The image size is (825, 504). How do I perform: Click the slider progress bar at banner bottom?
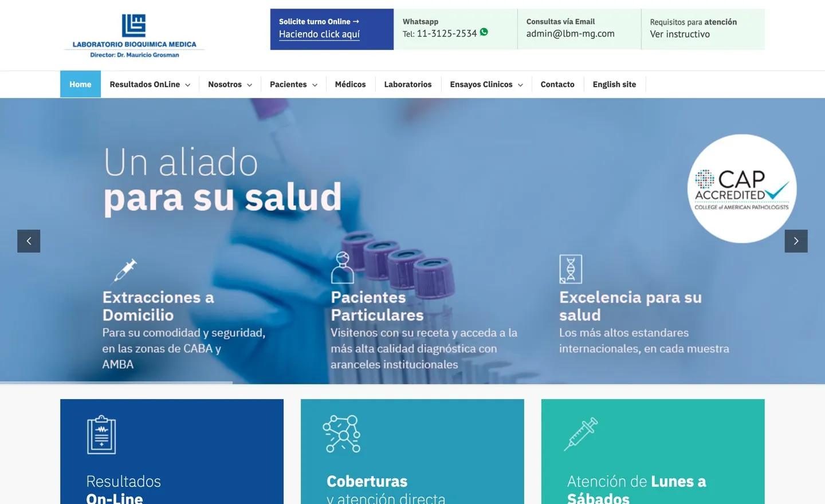[116, 382]
